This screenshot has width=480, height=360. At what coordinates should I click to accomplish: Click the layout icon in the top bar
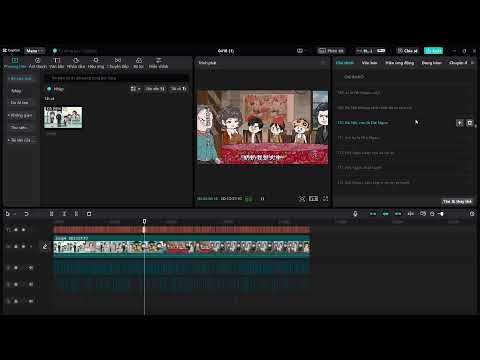click(x=300, y=51)
